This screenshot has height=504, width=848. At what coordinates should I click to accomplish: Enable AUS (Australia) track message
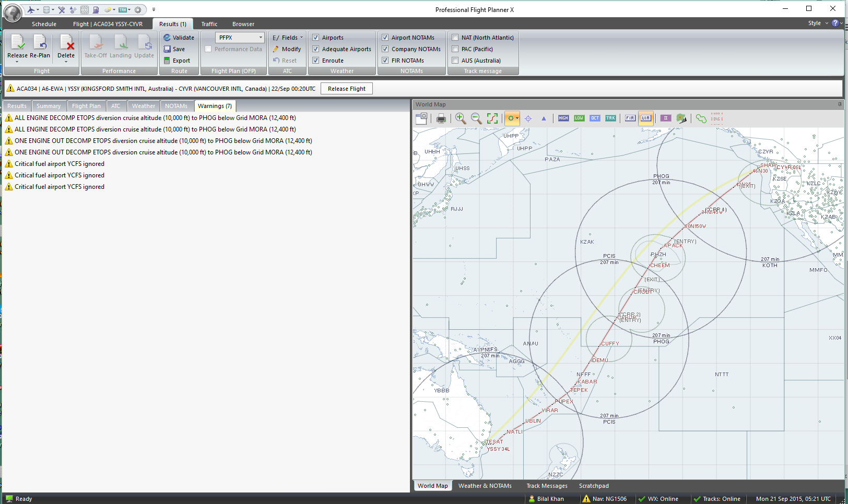click(x=455, y=61)
